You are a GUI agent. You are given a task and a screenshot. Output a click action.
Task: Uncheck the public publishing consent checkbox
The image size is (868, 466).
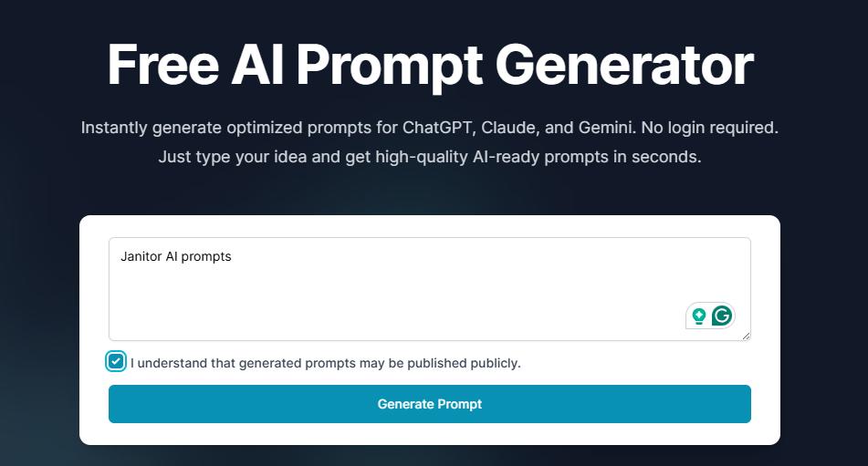coord(116,362)
